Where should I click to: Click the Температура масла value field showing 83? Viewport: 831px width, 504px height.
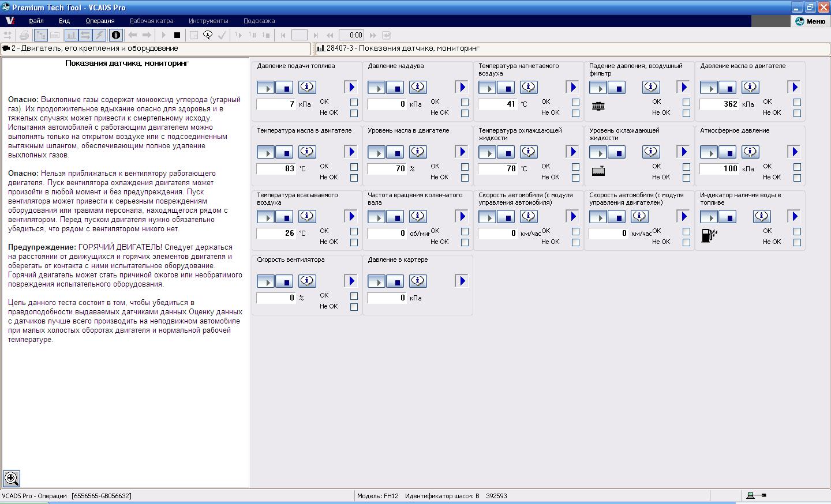[276, 169]
